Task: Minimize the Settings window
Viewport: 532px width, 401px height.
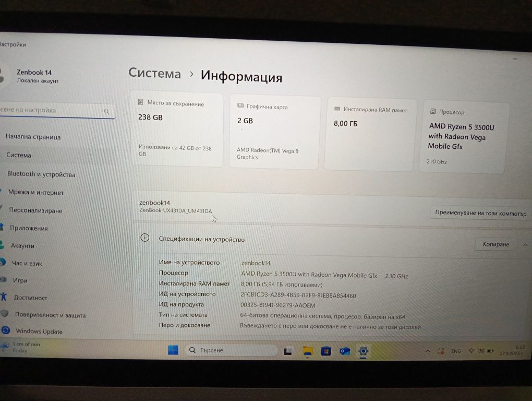Action: 515,59
